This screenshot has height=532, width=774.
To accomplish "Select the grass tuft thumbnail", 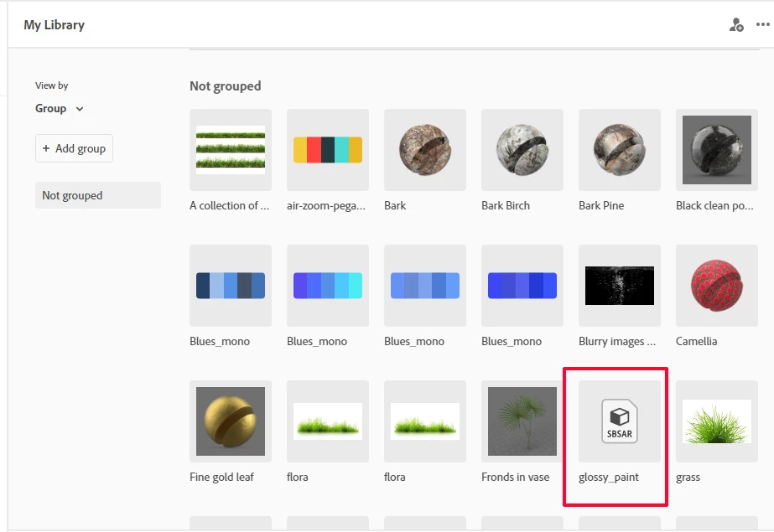I will click(717, 421).
